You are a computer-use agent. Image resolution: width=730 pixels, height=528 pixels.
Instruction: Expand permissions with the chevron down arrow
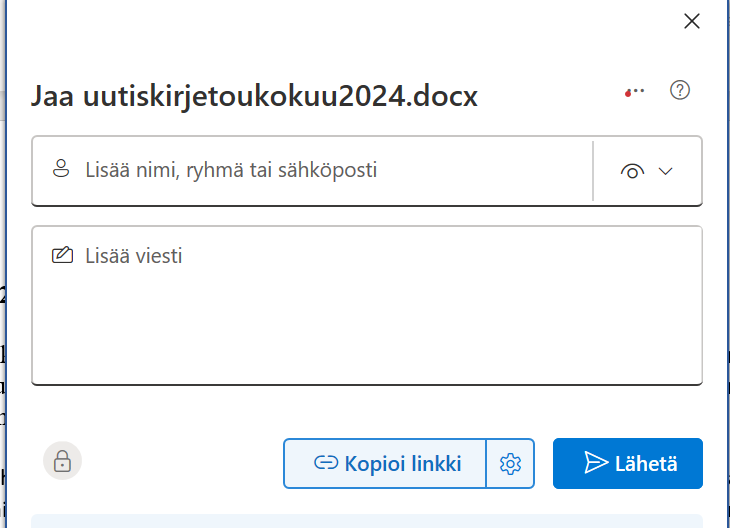(x=666, y=171)
